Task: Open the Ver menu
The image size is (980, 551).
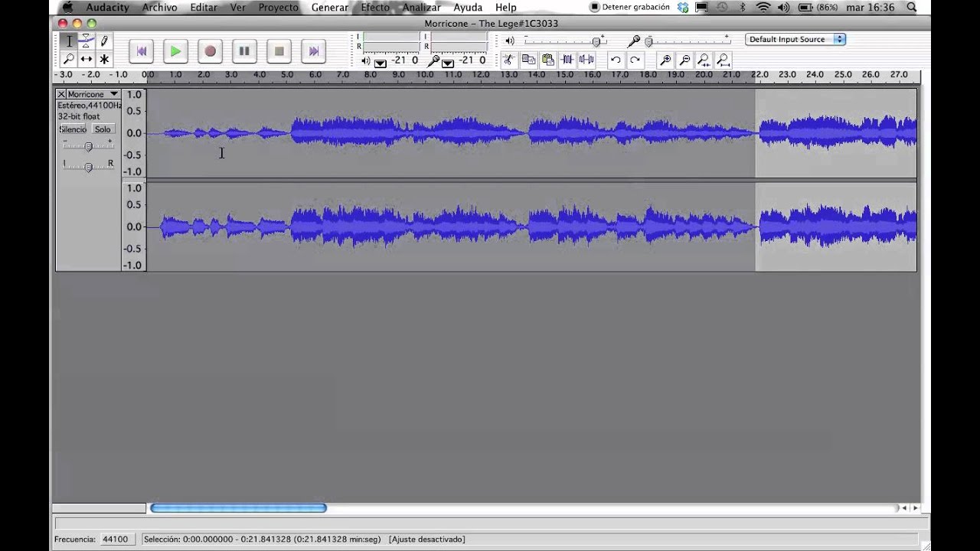Action: tap(238, 8)
